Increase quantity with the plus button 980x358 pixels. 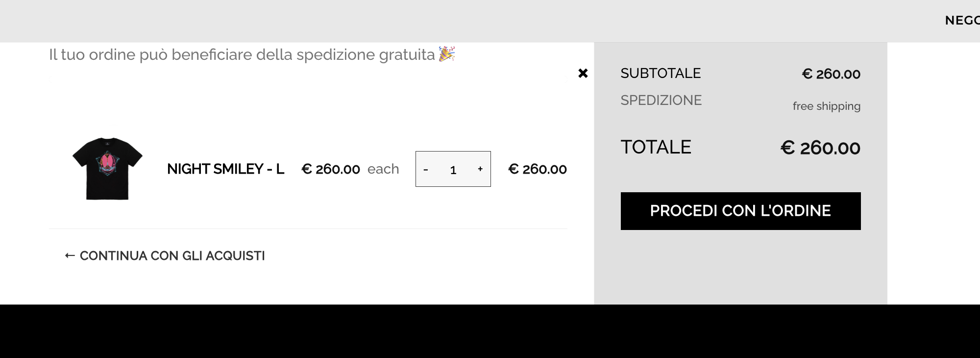point(480,169)
